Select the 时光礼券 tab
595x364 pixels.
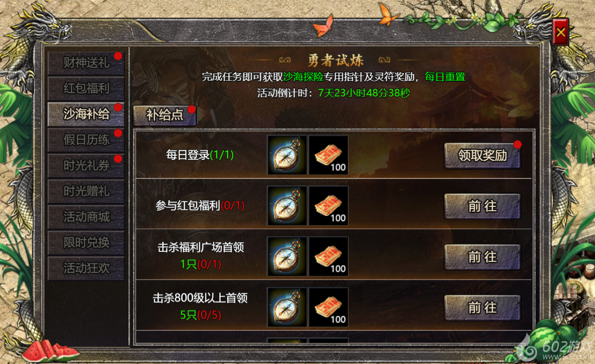[x=86, y=166]
